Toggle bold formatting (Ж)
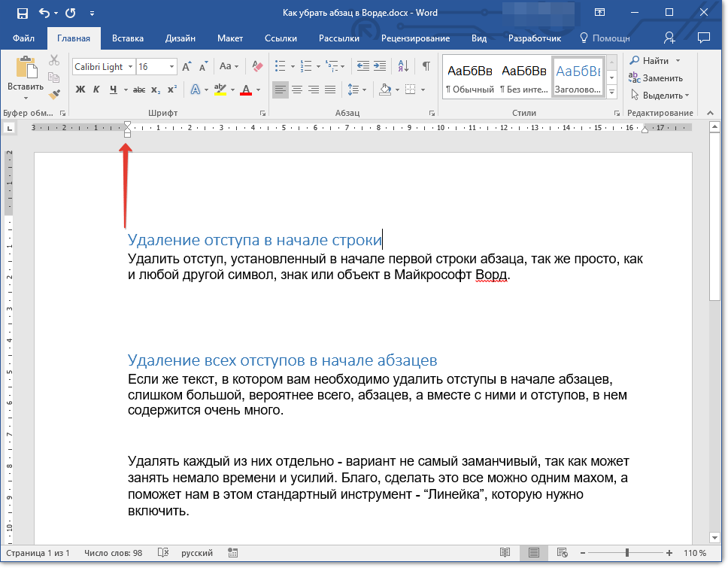Viewport: 728px width, 568px height. point(80,90)
